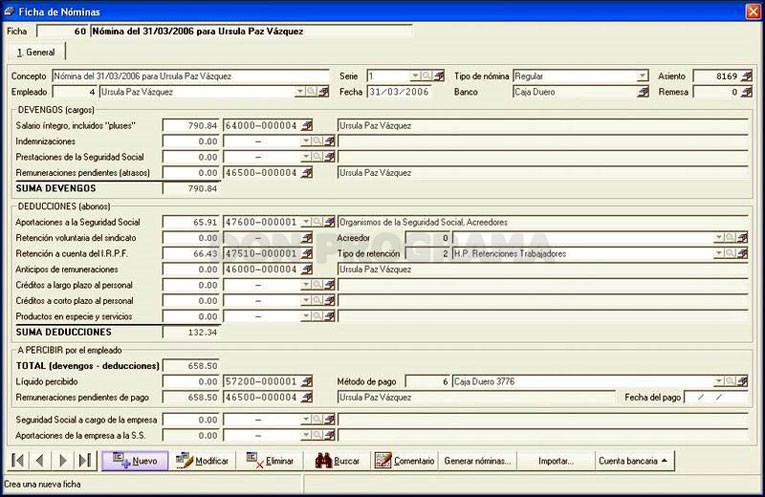Click the Salario íntegro amount field

(x=191, y=126)
